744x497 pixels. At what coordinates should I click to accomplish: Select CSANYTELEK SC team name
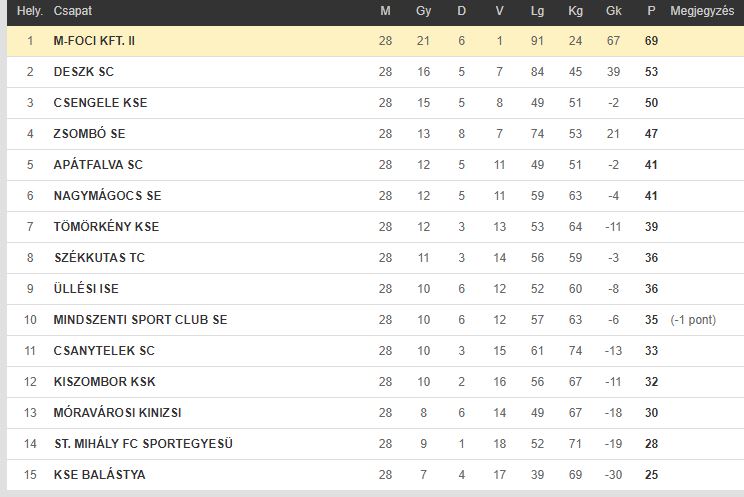pos(104,351)
